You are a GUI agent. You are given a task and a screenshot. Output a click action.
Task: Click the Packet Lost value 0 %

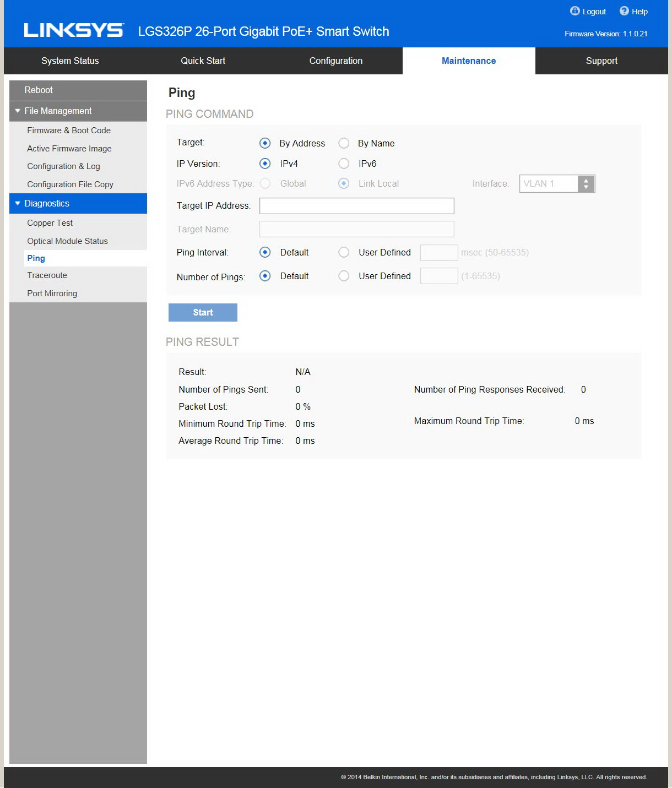coord(303,406)
